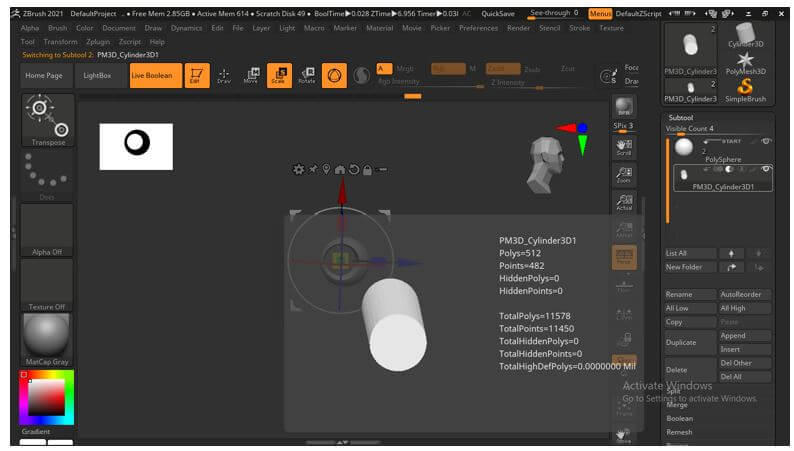Expand the Boolean section

(680, 419)
